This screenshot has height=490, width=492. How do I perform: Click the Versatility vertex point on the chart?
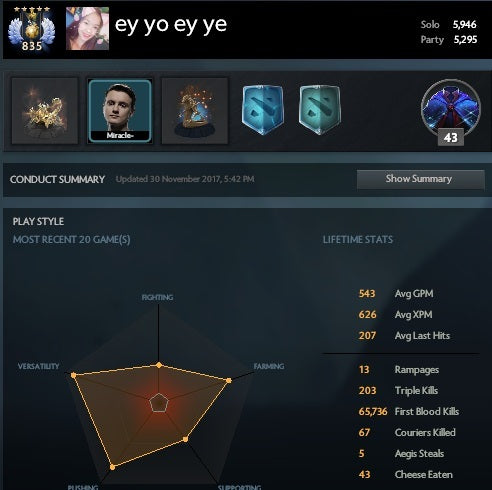pyautogui.click(x=73, y=375)
